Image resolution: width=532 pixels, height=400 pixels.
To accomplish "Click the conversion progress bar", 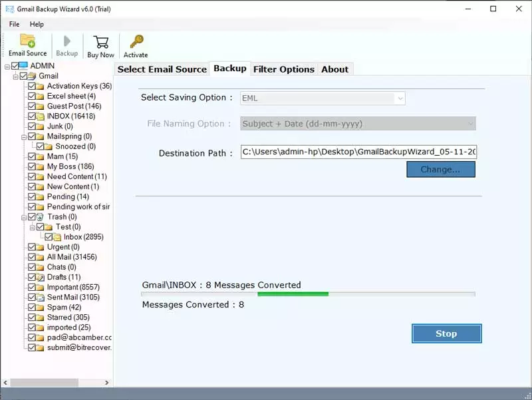I will tap(308, 294).
